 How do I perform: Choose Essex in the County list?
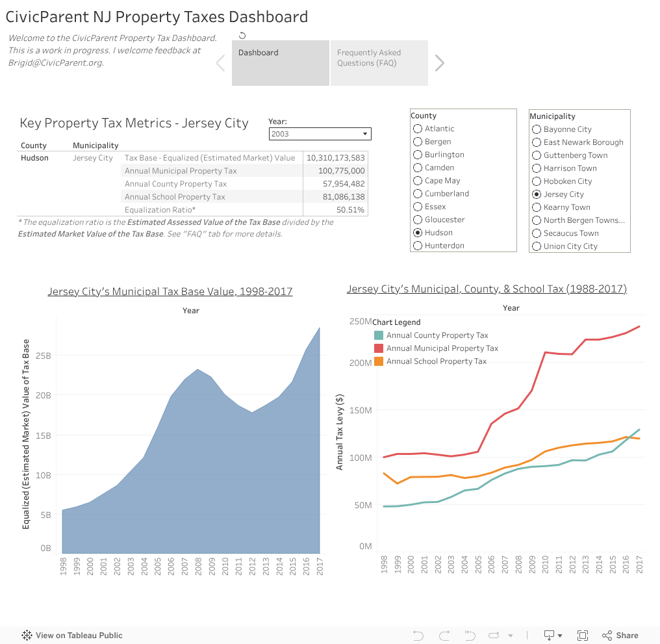click(418, 207)
